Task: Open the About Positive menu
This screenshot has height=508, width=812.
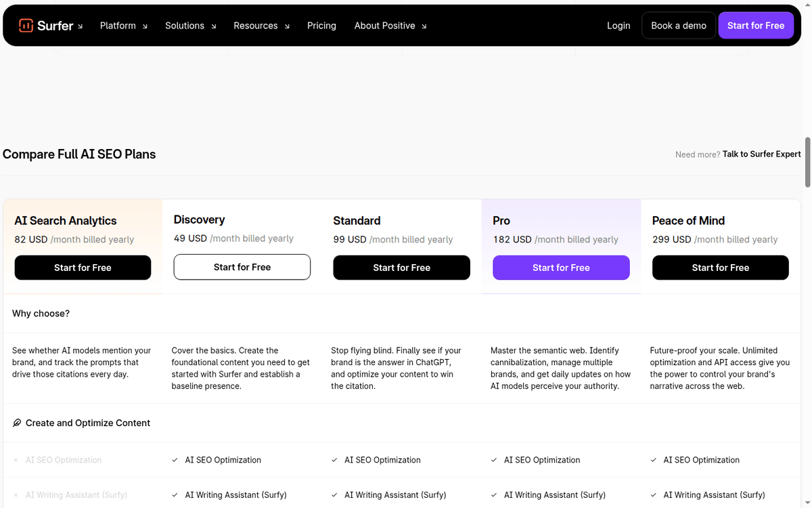Action: (390, 26)
